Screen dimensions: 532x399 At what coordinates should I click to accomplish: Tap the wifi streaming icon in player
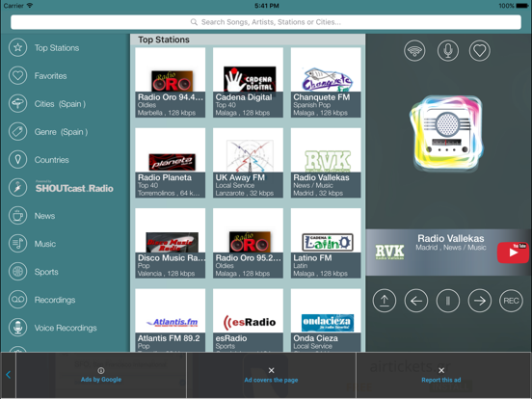(414, 51)
